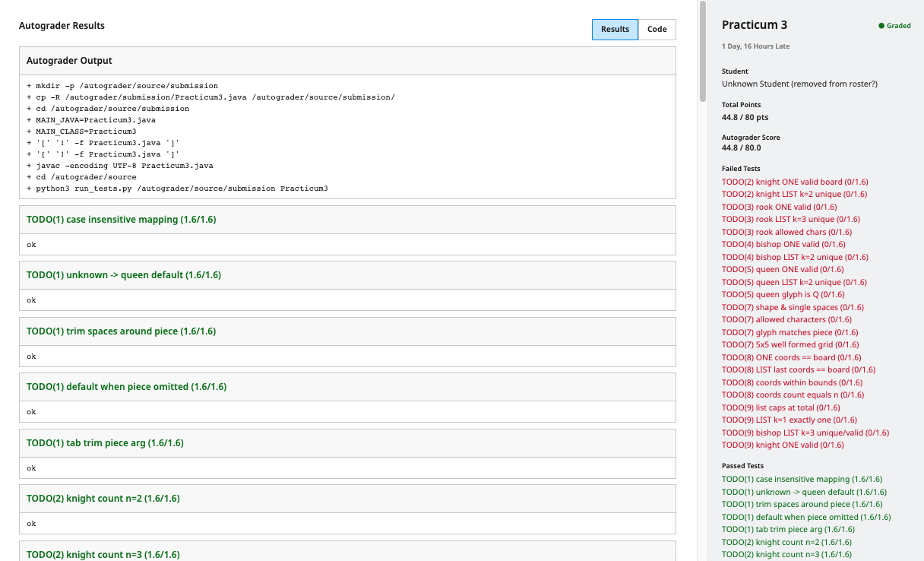Click 'TODO(1) default when piece omitted' header
924x561 pixels.
[x=126, y=387]
